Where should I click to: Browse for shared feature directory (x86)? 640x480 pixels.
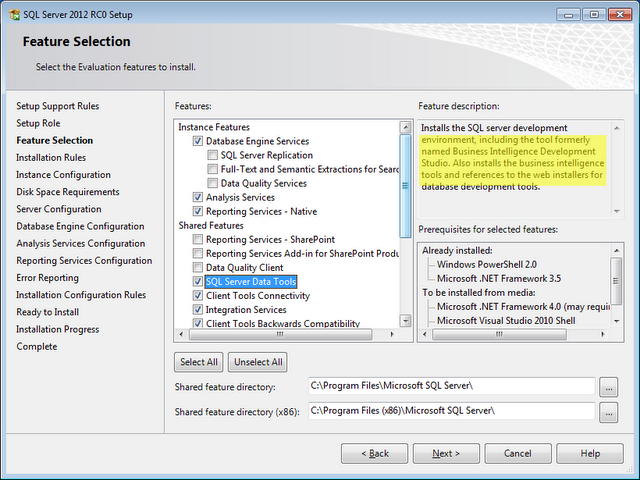click(609, 412)
